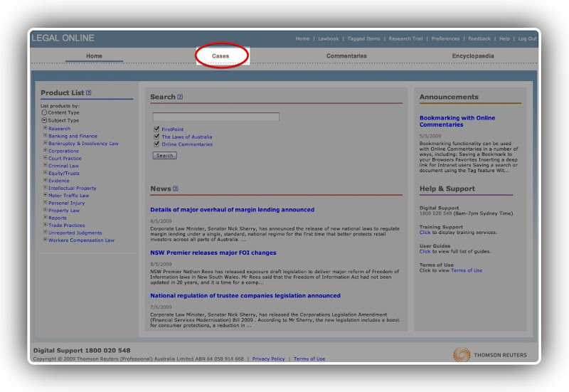Open Preferences in the header
The image size is (569, 392).
[445, 38]
